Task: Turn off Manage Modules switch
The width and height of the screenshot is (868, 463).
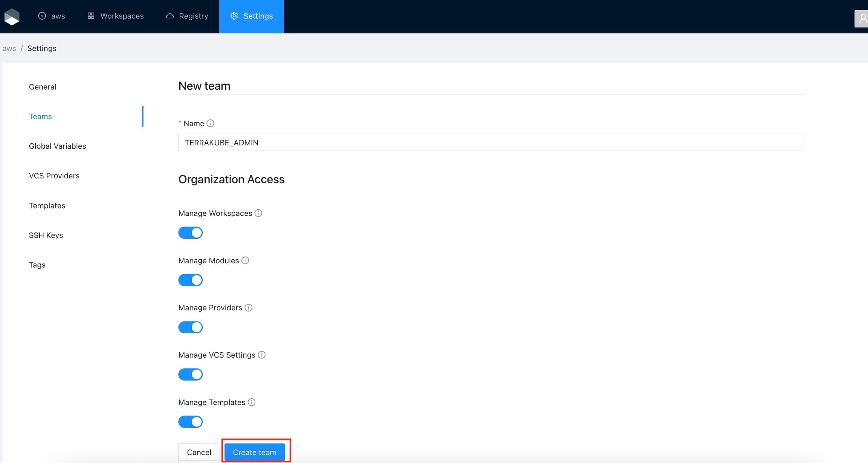Action: (190, 280)
